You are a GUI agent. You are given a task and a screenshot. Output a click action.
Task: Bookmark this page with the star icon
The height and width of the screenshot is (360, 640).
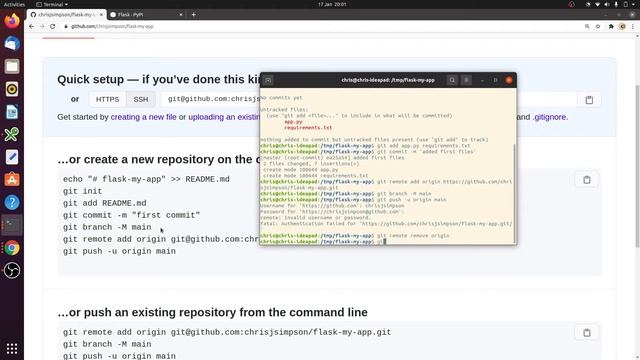pos(598,26)
